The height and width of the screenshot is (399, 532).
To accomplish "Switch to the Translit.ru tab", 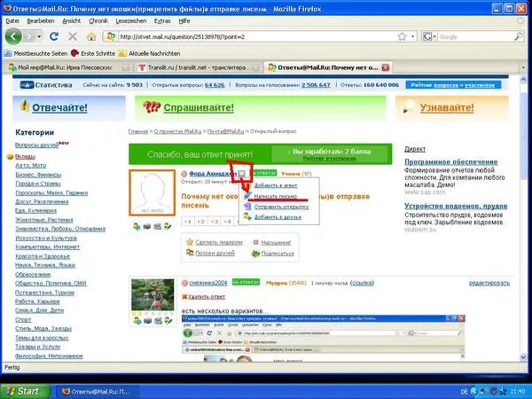I will coord(199,67).
